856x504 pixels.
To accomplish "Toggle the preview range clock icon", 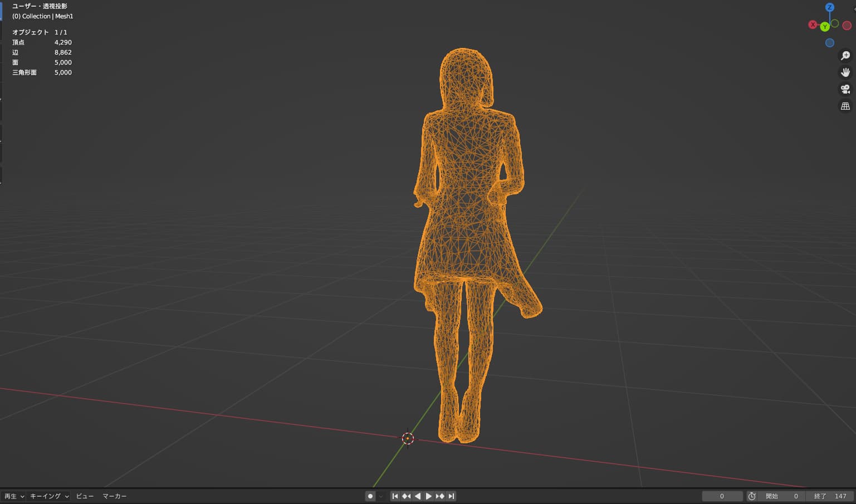I will [x=752, y=496].
